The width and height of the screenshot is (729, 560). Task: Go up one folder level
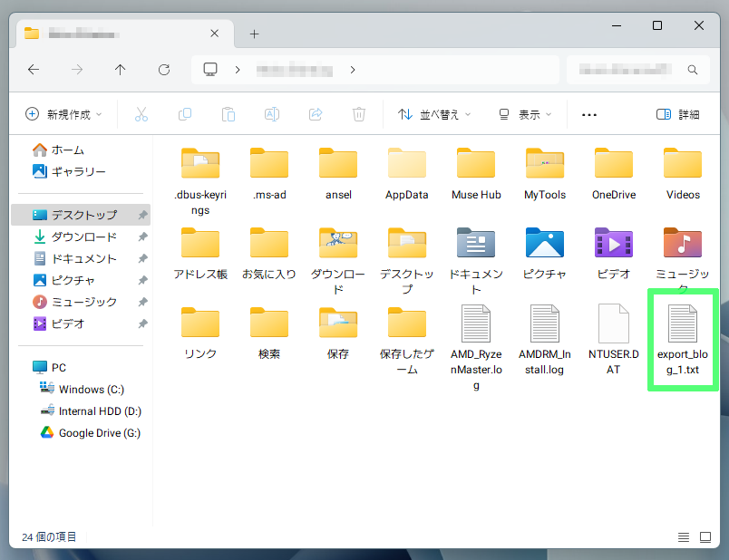[x=121, y=70]
